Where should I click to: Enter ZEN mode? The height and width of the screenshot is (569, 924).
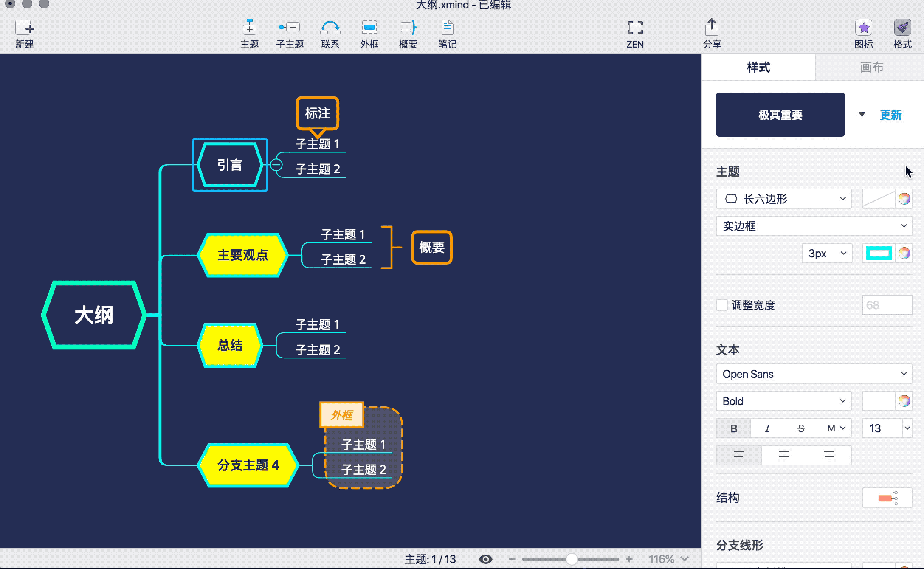(x=635, y=33)
